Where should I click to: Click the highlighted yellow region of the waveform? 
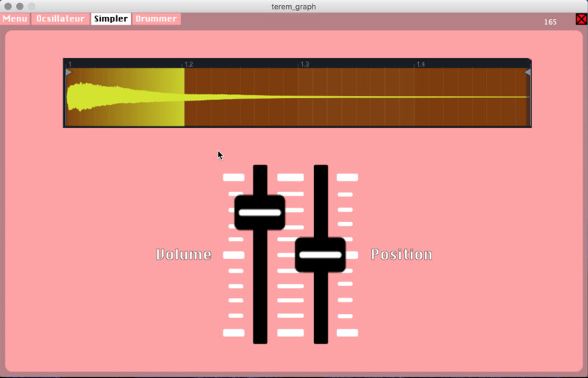click(x=125, y=97)
